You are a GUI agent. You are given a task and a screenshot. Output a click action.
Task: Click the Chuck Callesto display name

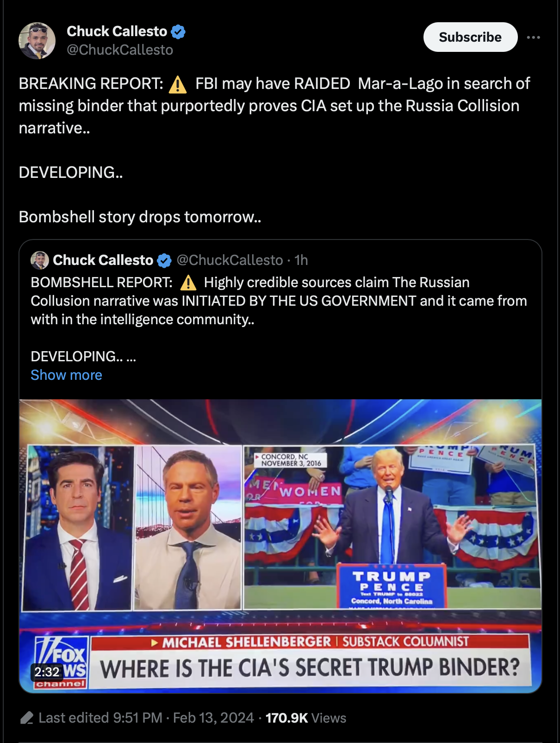click(x=117, y=31)
